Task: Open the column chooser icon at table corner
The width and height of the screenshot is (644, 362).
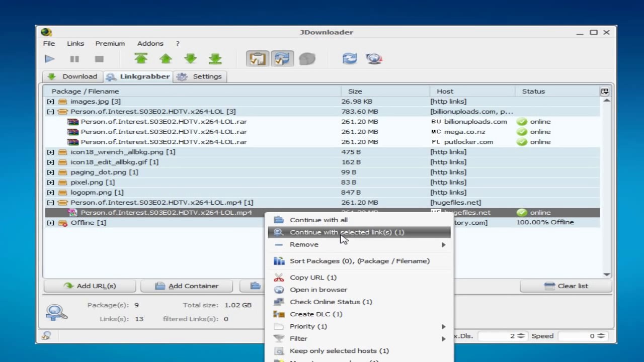Action: coord(604,91)
